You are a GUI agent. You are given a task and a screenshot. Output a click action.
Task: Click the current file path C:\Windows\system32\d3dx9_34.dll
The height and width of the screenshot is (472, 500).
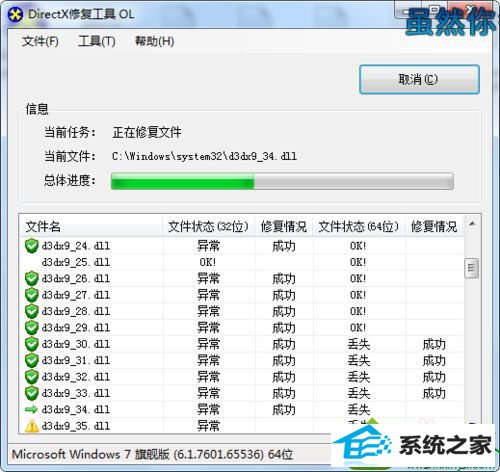pos(204,156)
